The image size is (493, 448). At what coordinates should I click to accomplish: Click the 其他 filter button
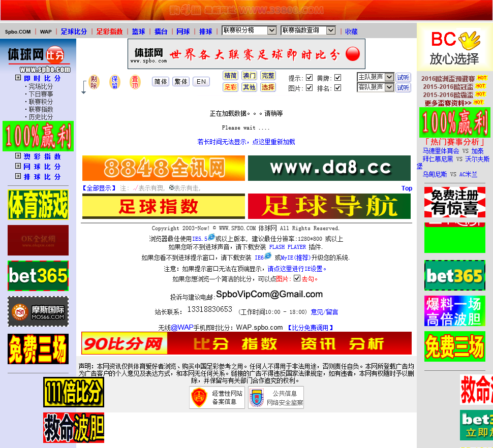(249, 87)
